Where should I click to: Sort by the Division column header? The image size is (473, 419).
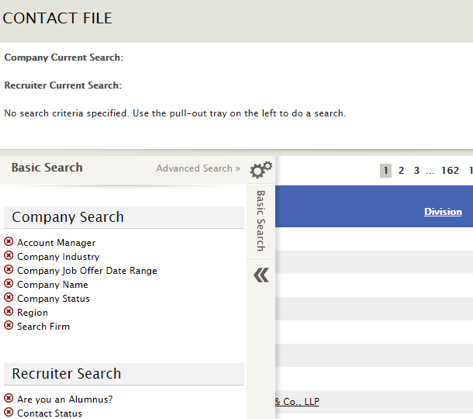443,212
